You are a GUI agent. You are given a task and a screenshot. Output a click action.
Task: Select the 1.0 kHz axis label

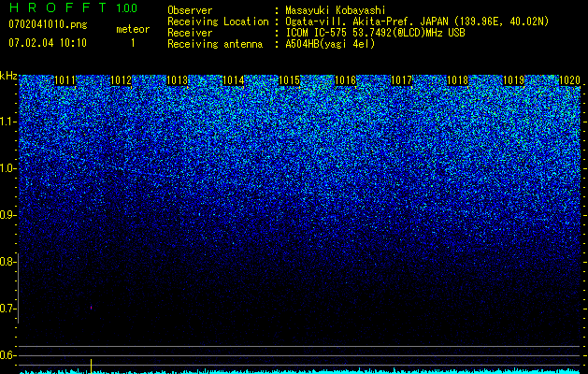[7, 168]
